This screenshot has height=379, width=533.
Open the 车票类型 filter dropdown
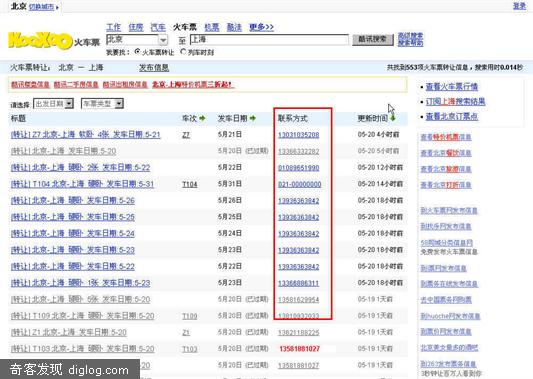click(102, 104)
